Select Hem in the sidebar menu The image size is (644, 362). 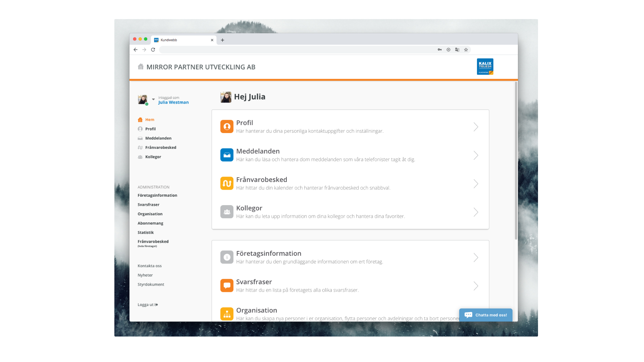(x=150, y=120)
